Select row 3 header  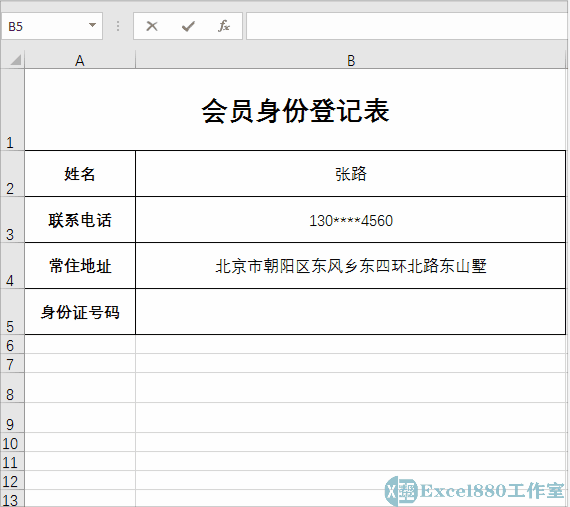pos(12,220)
